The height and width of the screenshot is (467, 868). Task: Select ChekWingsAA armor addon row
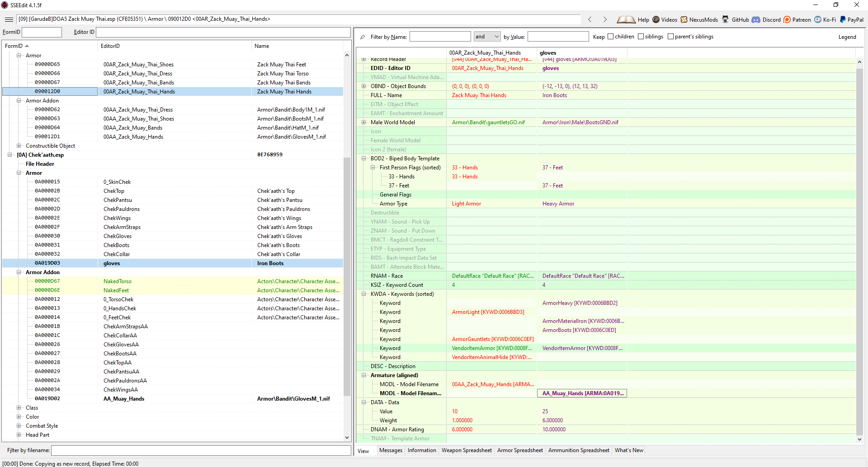pos(173,390)
